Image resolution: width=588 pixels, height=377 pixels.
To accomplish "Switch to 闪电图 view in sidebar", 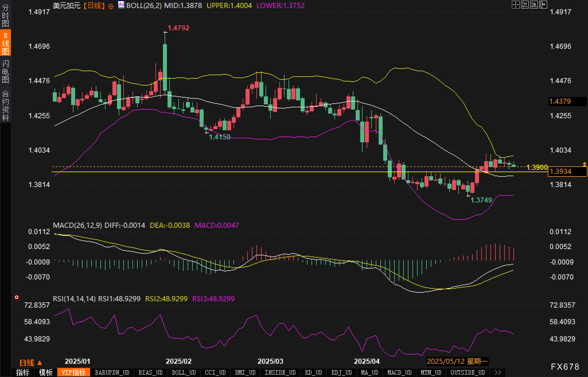I will point(5,71).
